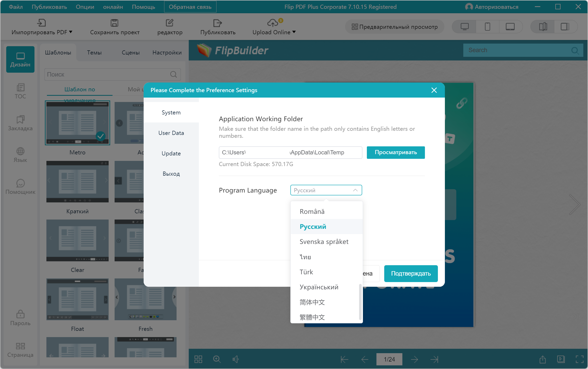This screenshot has height=369, width=588.
Task: Collapse the Program Language dropdown
Action: pyautogui.click(x=355, y=190)
